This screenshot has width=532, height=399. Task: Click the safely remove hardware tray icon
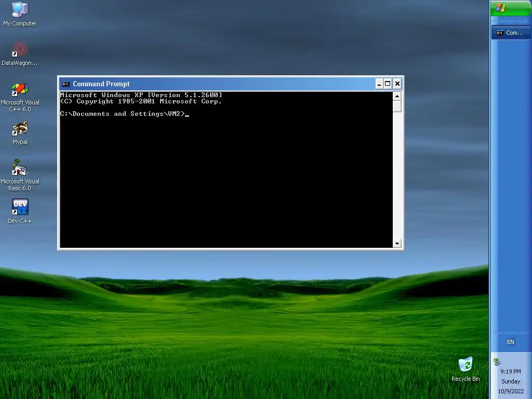click(497, 362)
